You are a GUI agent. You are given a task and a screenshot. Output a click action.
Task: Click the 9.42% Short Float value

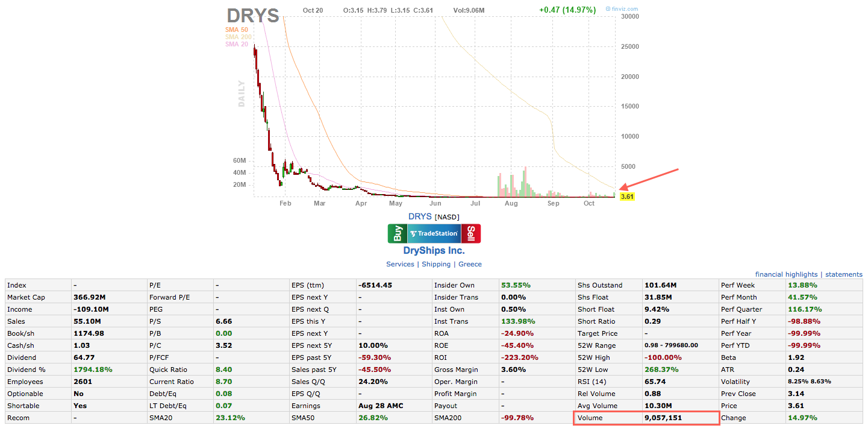click(x=657, y=309)
